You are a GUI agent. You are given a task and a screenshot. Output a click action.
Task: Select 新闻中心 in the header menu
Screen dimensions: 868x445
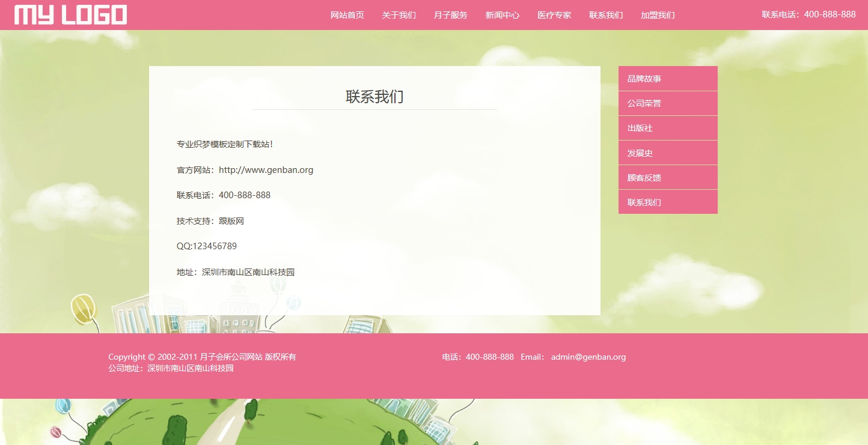503,15
